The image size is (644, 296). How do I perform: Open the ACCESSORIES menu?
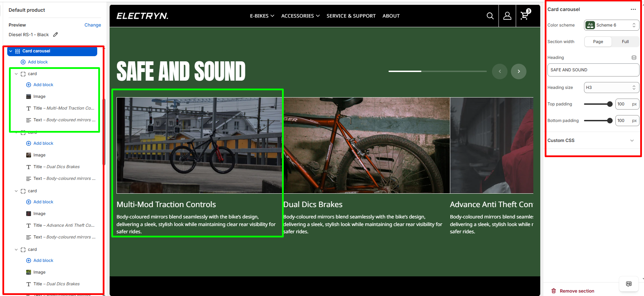(300, 16)
